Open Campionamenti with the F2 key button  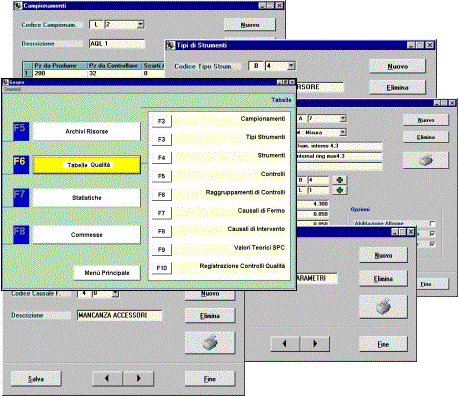click(x=162, y=121)
